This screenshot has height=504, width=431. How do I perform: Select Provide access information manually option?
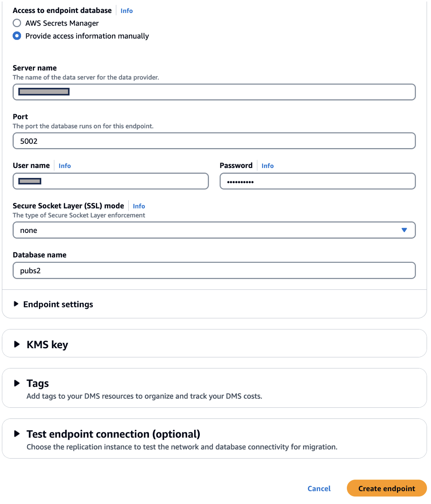tap(17, 36)
